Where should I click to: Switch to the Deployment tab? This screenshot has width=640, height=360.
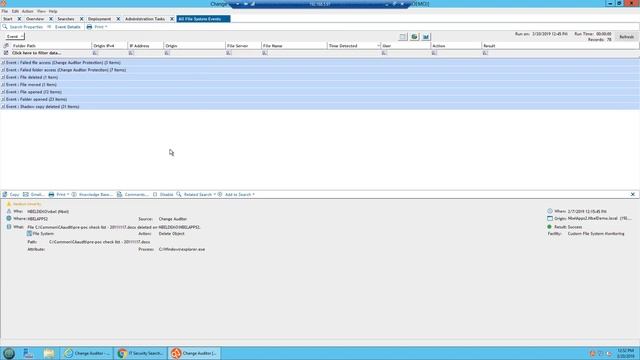pos(100,19)
